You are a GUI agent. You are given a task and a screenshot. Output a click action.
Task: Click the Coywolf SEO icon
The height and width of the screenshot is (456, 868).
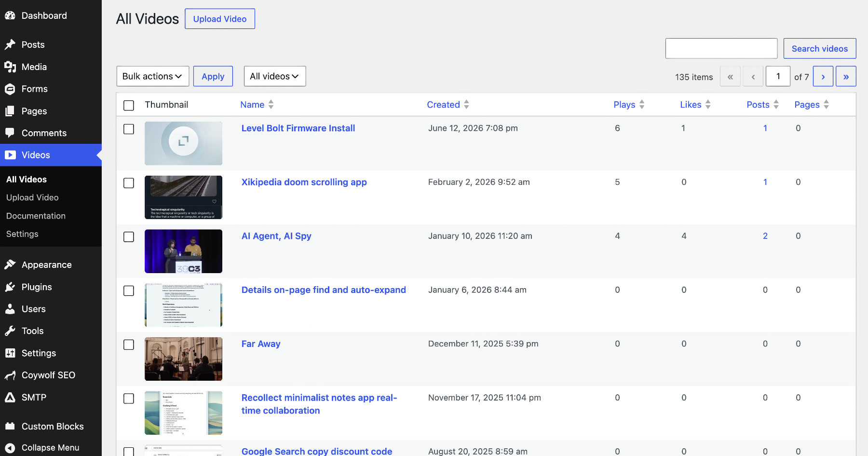click(10, 375)
